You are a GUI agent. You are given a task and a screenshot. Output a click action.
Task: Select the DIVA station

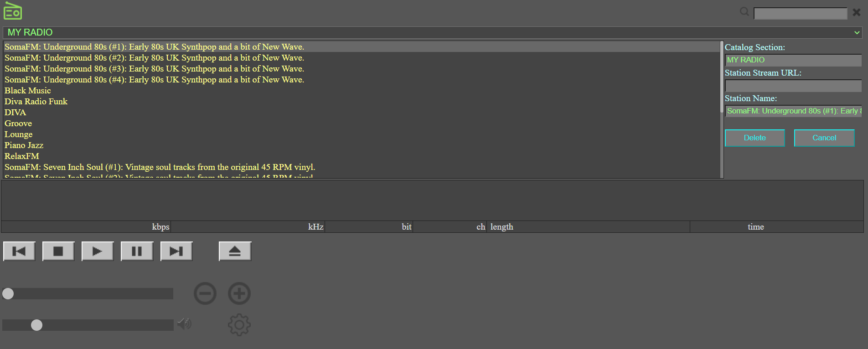click(362, 113)
